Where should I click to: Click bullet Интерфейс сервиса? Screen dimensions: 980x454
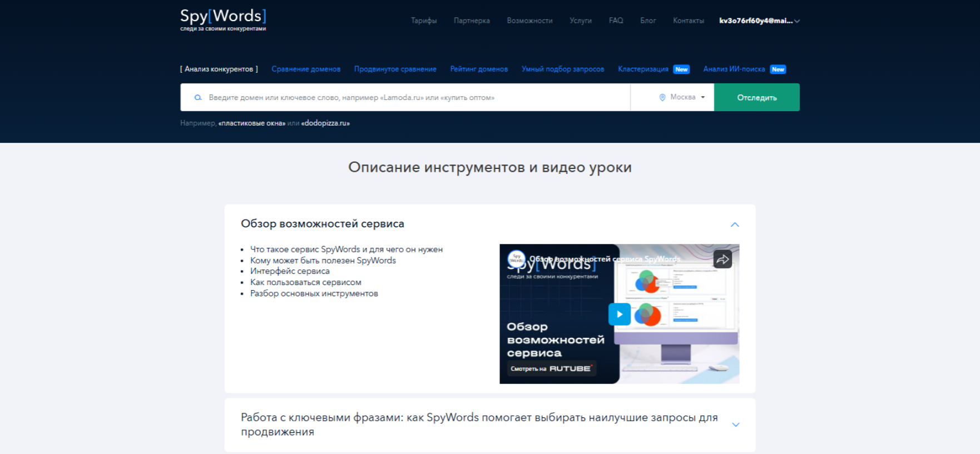click(290, 271)
